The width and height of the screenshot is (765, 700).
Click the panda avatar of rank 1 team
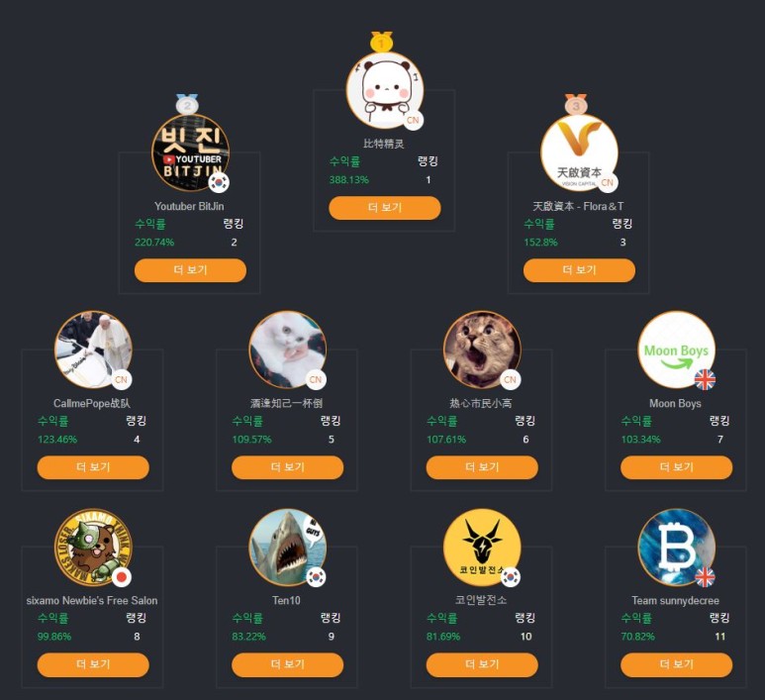point(384,90)
